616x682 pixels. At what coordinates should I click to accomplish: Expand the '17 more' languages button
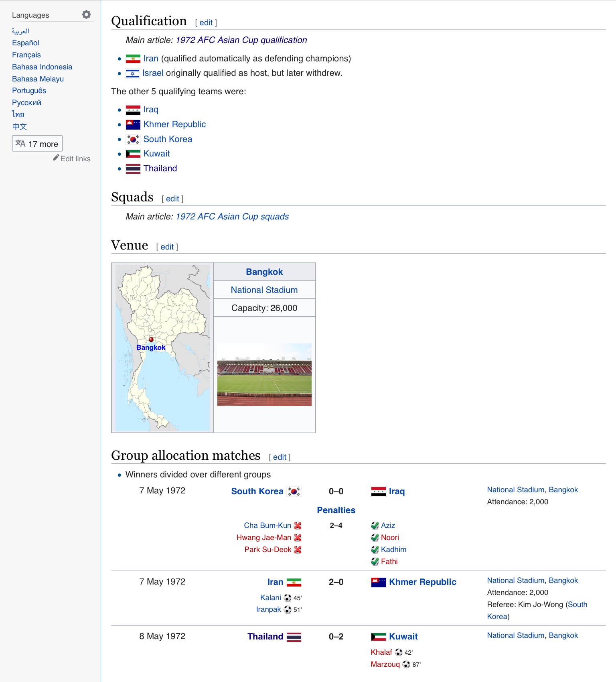[37, 144]
